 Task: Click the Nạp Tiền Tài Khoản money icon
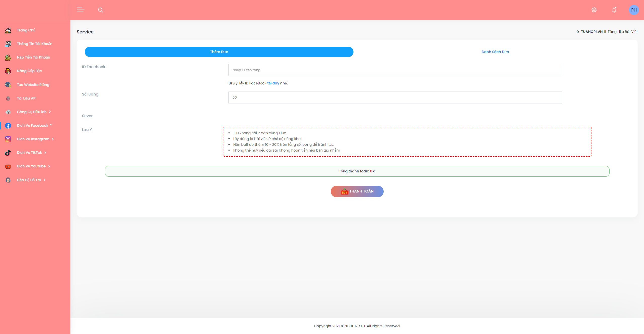click(x=8, y=58)
